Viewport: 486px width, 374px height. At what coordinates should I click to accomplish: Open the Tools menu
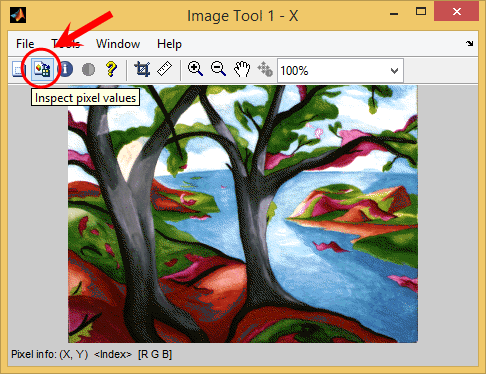[66, 44]
